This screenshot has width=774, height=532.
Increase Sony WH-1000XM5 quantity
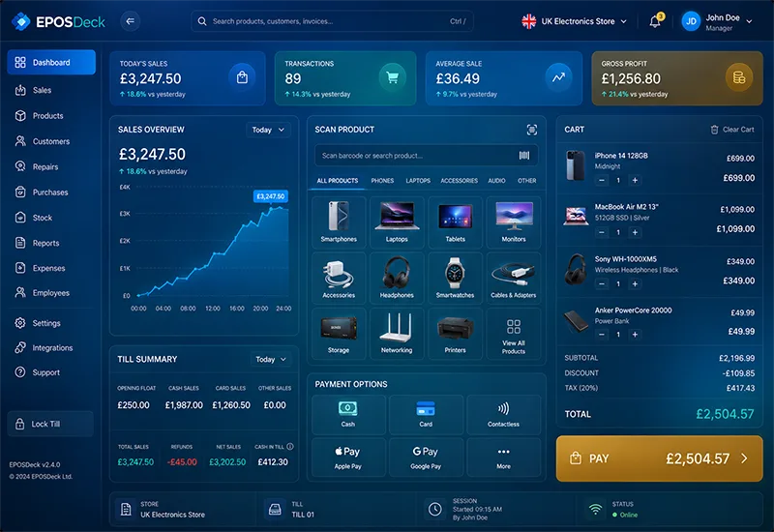tap(635, 283)
